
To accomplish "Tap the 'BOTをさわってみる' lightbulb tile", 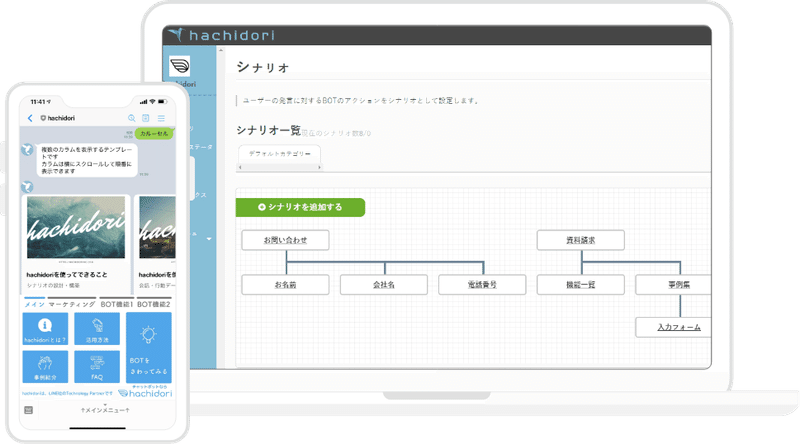I will click(x=148, y=348).
